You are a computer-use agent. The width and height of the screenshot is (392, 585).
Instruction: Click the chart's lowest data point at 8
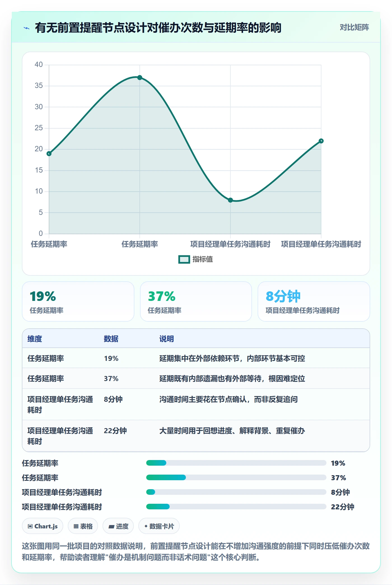(230, 200)
